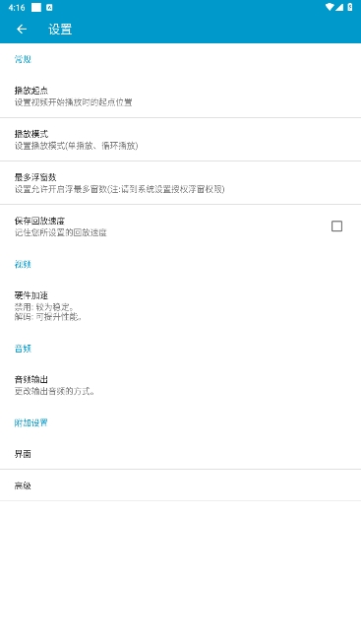Open the 播放起点 setting
361x644 pixels.
pos(181,97)
